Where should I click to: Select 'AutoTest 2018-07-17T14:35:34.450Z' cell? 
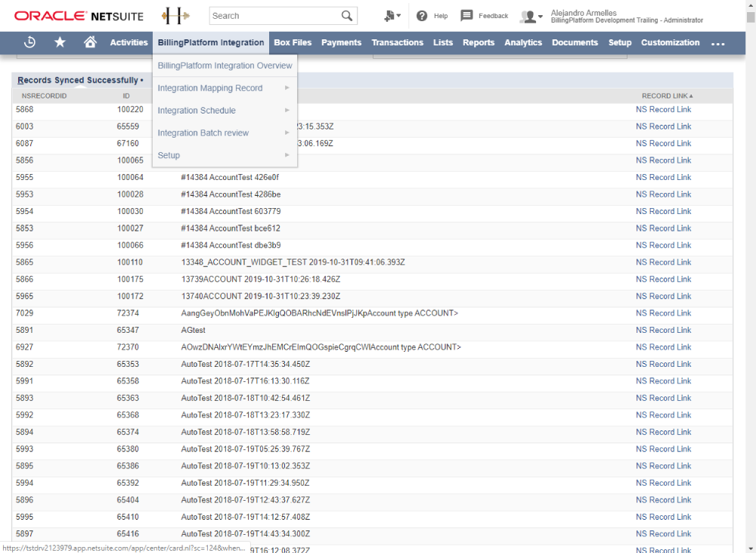pos(246,365)
